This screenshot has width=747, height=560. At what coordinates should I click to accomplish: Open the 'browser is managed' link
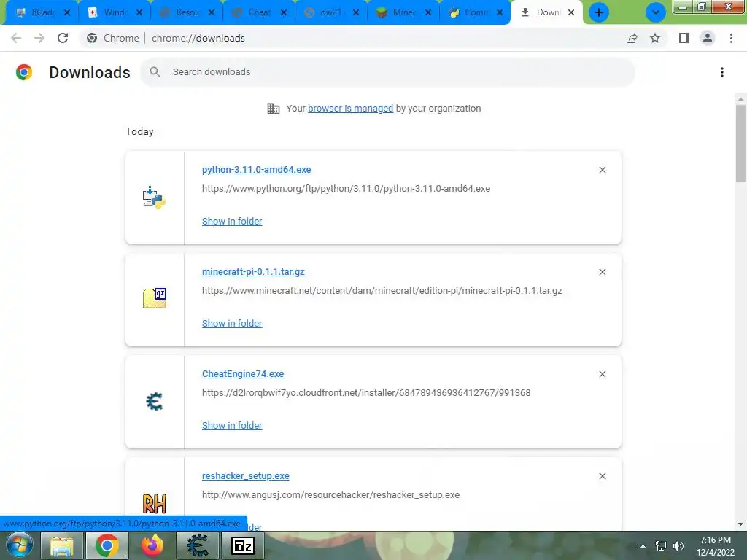[351, 108]
